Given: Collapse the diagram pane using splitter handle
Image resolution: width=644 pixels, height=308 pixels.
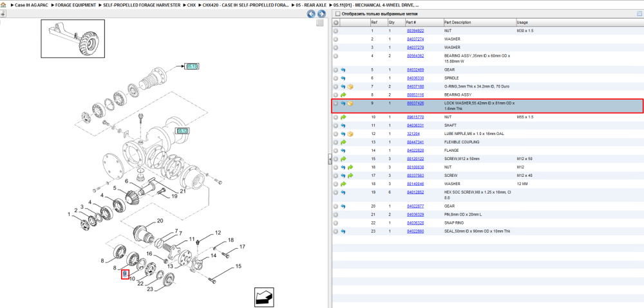Looking at the screenshot, I should click(x=330, y=159).
